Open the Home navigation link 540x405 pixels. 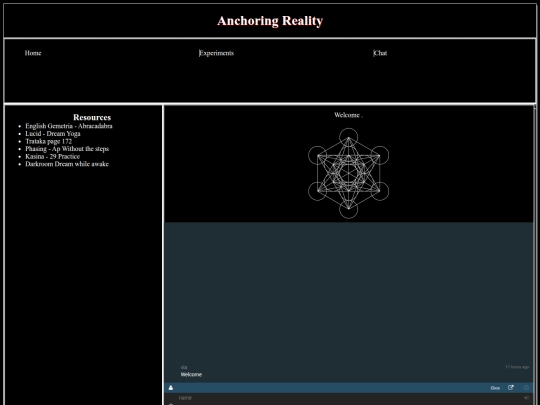pyautogui.click(x=33, y=53)
